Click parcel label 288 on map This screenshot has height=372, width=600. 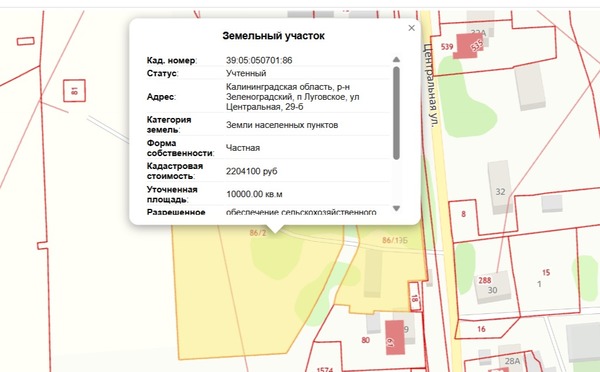484,280
